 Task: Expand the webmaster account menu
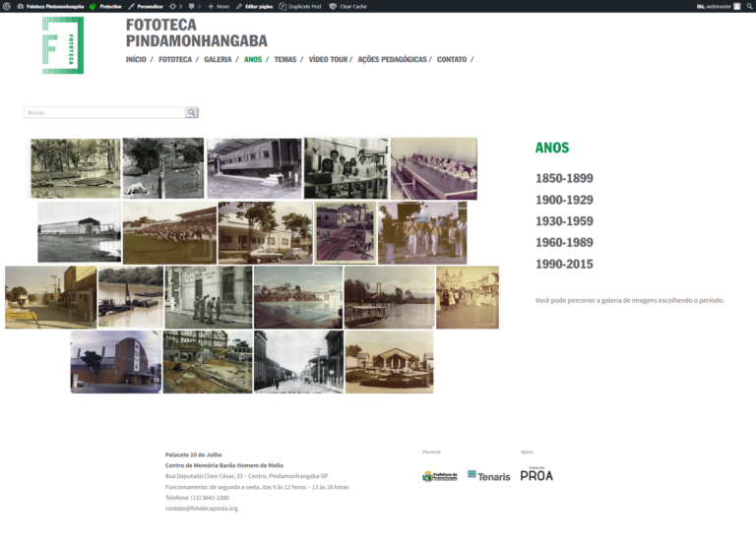click(x=718, y=6)
